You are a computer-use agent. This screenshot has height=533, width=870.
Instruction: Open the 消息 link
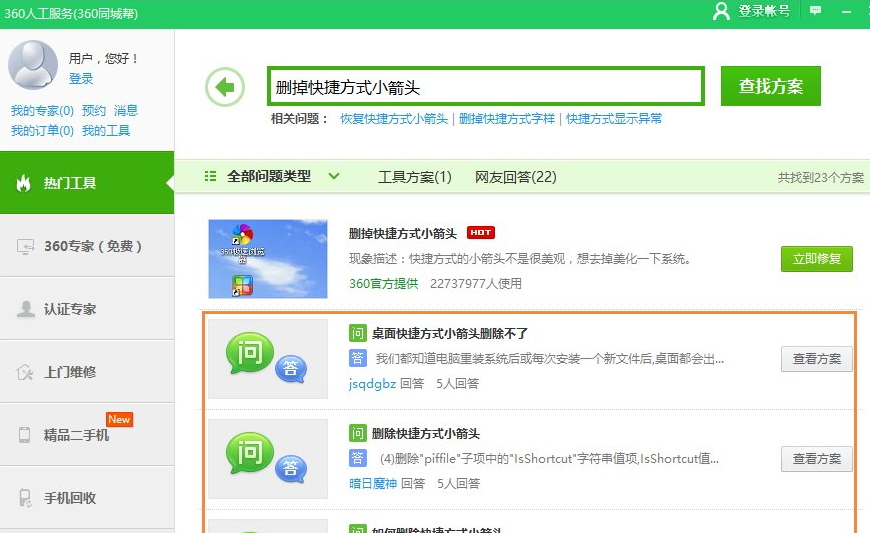coord(126,110)
